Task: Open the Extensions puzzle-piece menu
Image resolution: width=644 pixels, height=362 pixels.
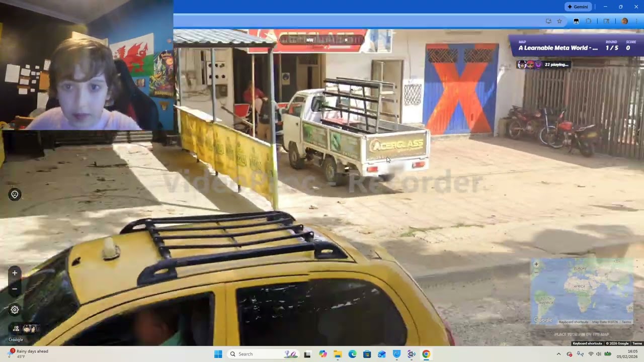Action: pos(589,21)
